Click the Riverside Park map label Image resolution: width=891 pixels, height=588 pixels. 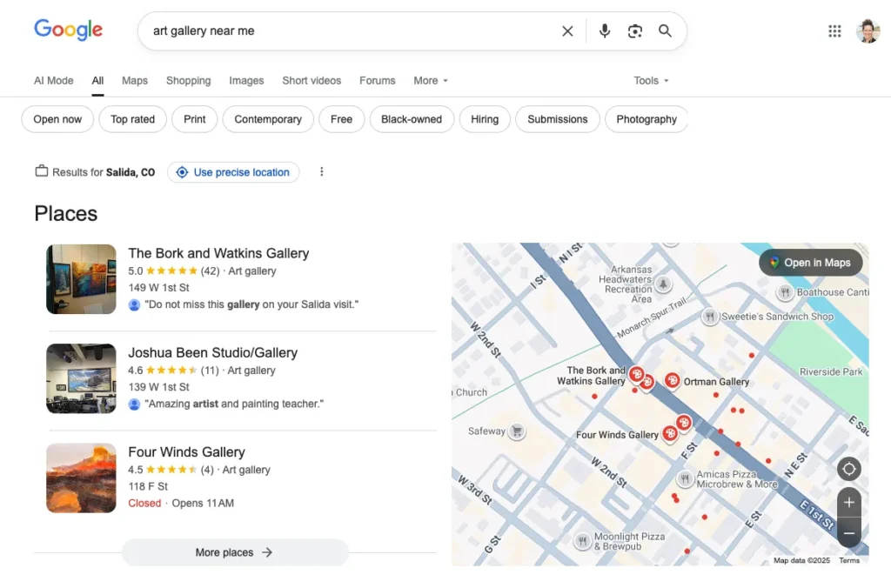[831, 371]
